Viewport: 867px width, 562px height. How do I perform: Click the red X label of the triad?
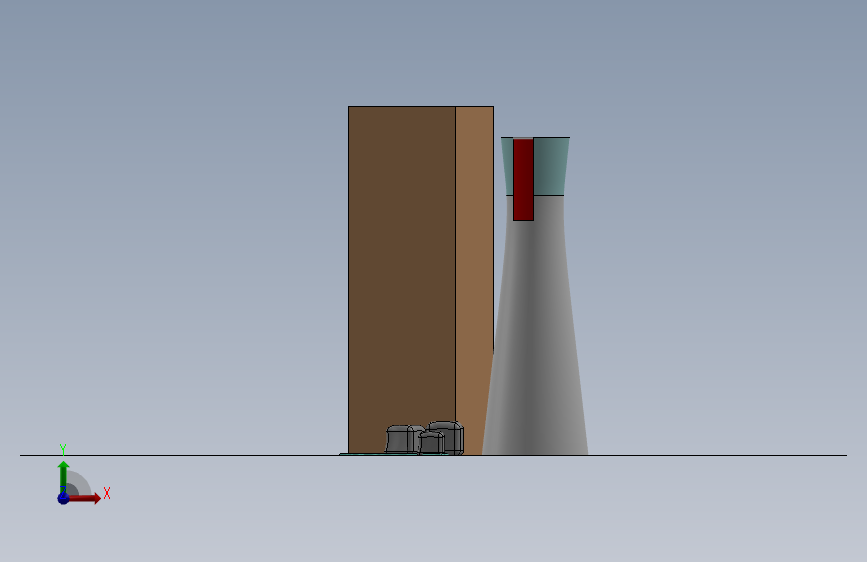click(x=107, y=493)
